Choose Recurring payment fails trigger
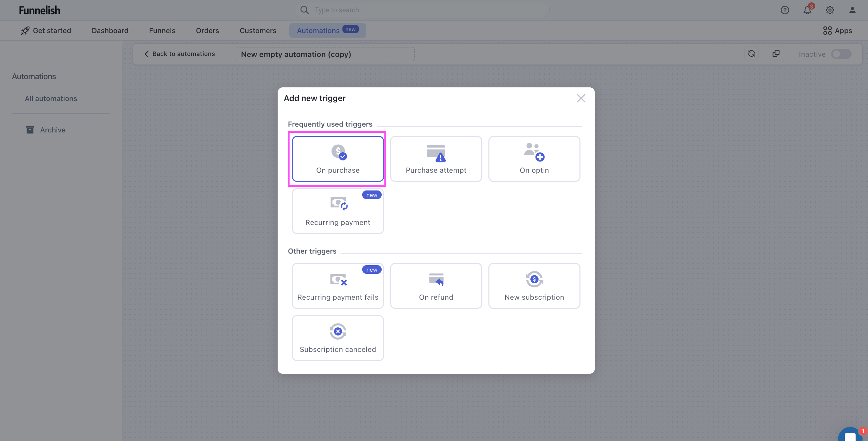 tap(338, 286)
